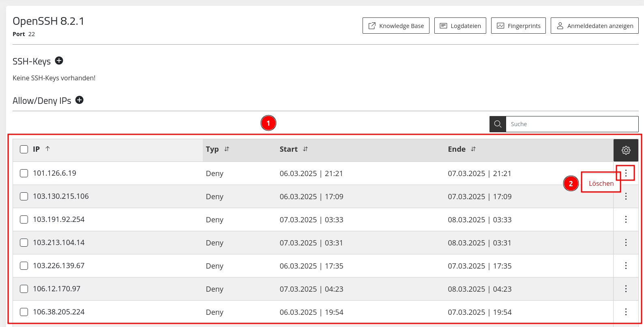Click end time 08.03.2025 | 04:23
Viewport: 644px width, 327px height.
[x=480, y=289]
